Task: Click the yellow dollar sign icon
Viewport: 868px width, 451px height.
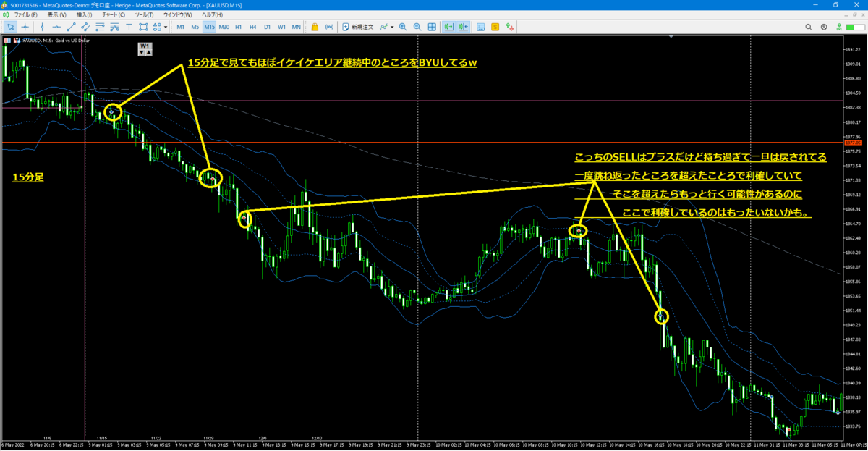Action: tap(495, 27)
